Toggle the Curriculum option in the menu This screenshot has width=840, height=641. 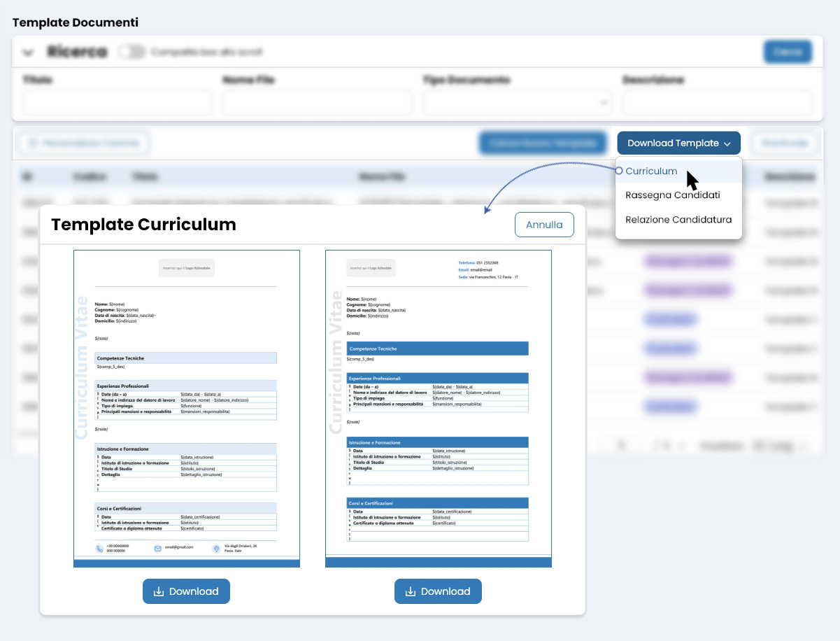pyautogui.click(x=650, y=171)
